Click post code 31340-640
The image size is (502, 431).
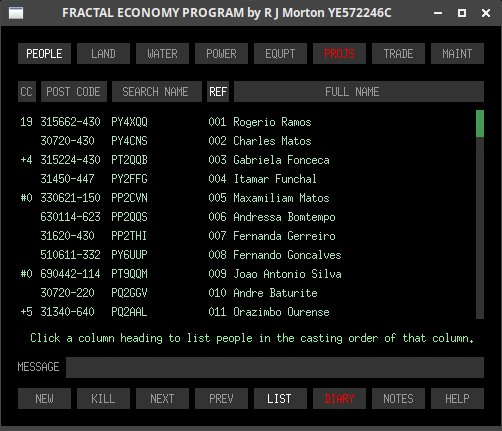(67, 312)
